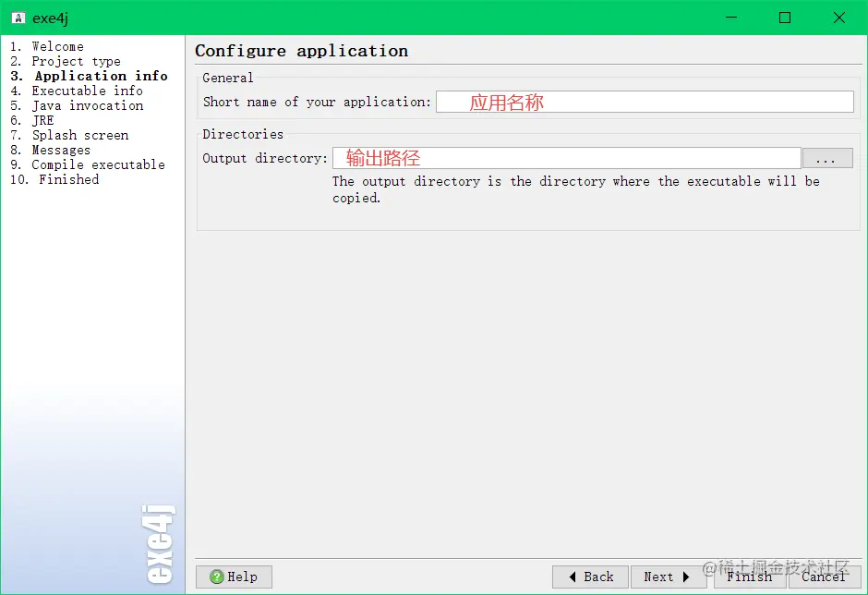This screenshot has width=868, height=595.
Task: Proceed with the Next button
Action: pyautogui.click(x=669, y=577)
